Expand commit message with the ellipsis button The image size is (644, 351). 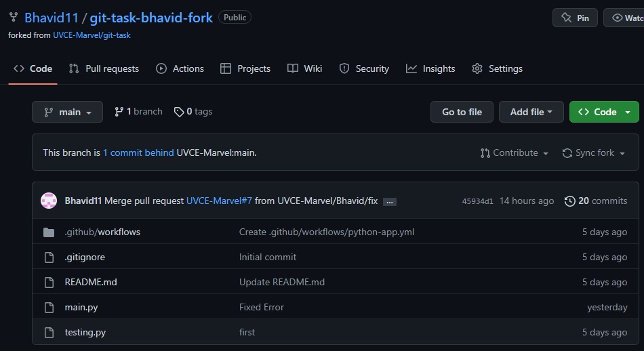coord(389,201)
